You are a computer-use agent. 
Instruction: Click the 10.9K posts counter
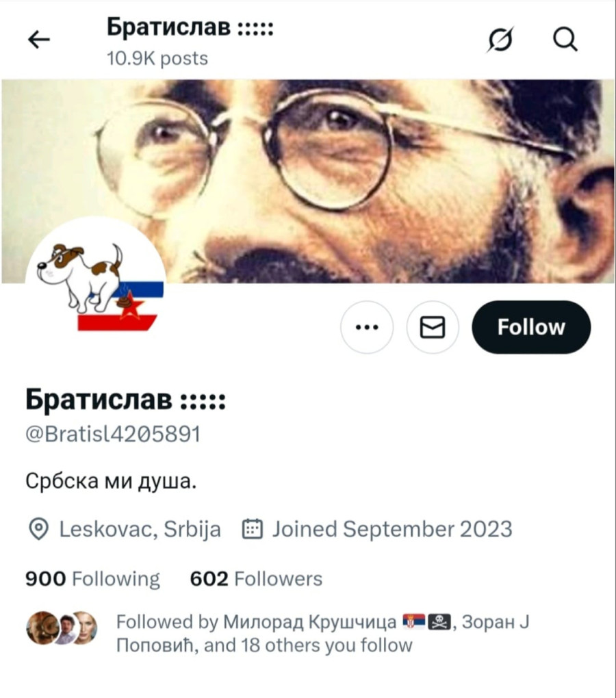pyautogui.click(x=156, y=58)
